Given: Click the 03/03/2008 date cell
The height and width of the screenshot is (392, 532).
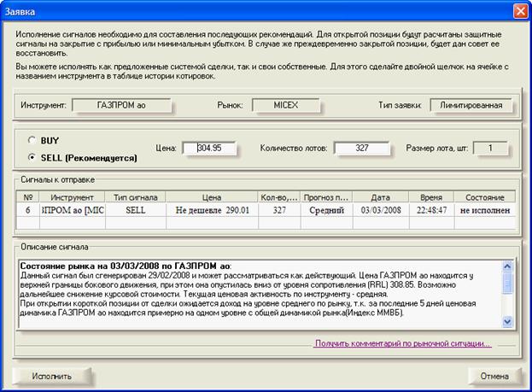Looking at the screenshot, I should [x=381, y=210].
